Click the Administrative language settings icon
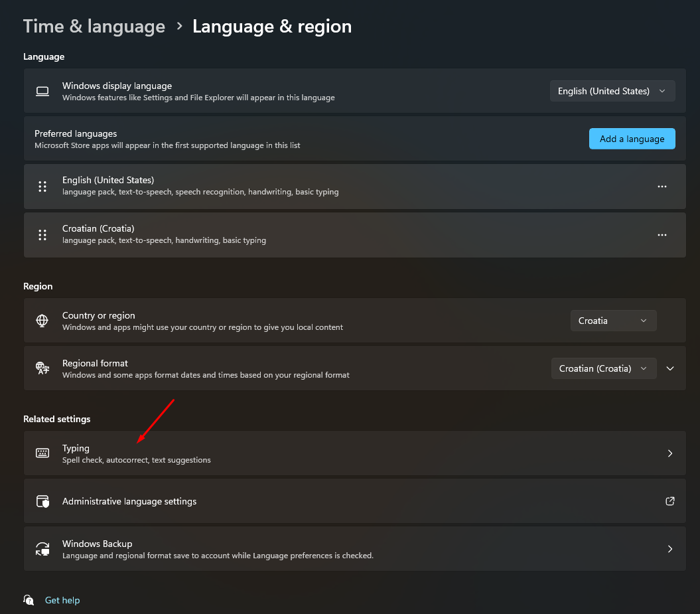700x614 pixels. point(42,501)
